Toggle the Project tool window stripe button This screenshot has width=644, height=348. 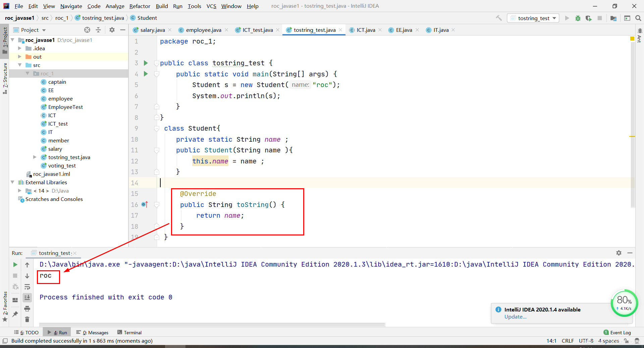click(x=5, y=40)
